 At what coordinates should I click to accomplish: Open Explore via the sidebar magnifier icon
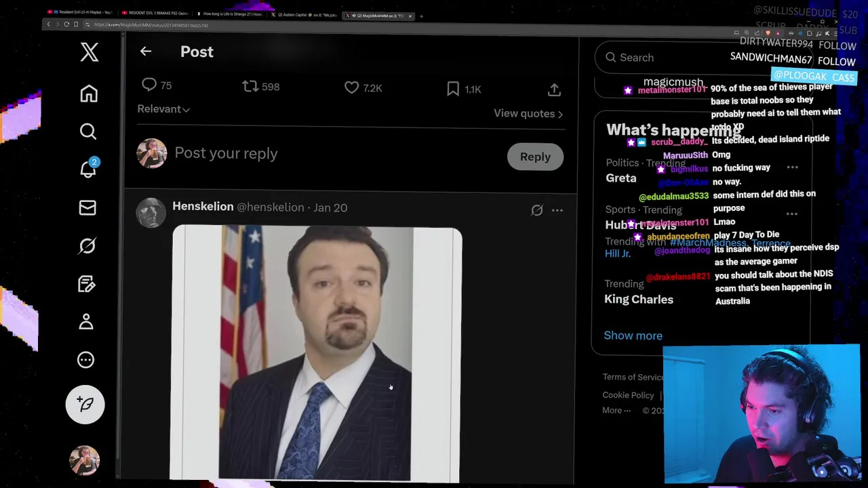tap(88, 131)
